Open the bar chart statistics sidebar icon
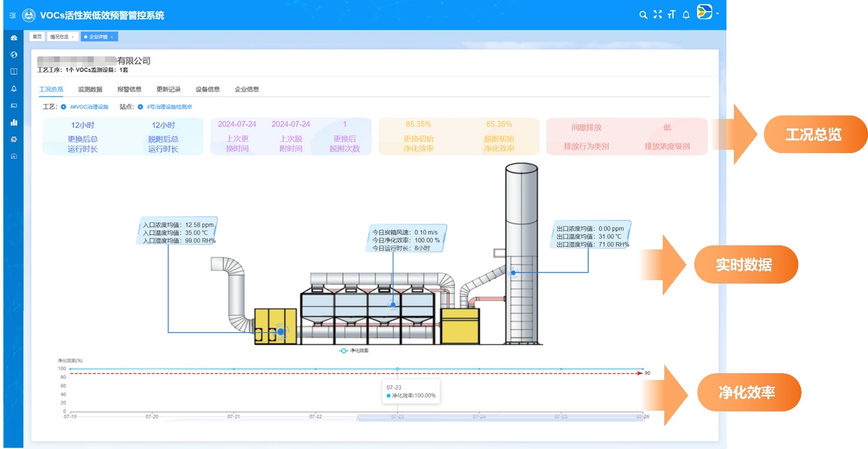 (14, 122)
